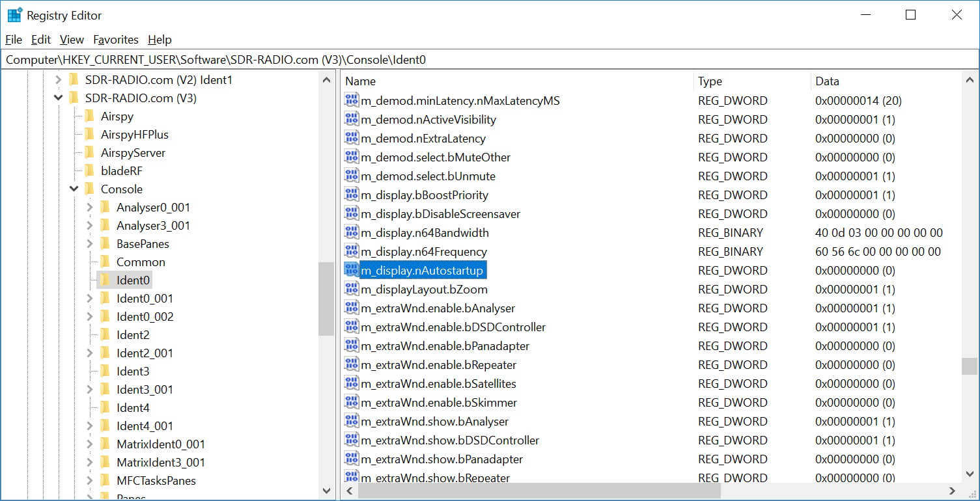The width and height of the screenshot is (980, 501).
Task: Select the MatrixIdent0_001 key
Action: tap(160, 444)
